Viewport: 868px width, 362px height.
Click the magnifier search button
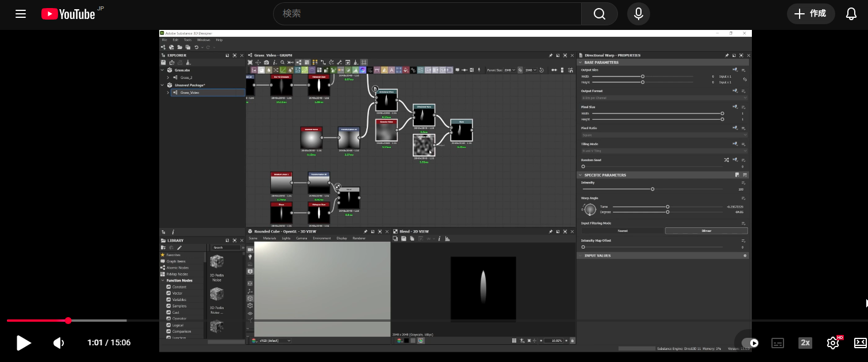[599, 14]
